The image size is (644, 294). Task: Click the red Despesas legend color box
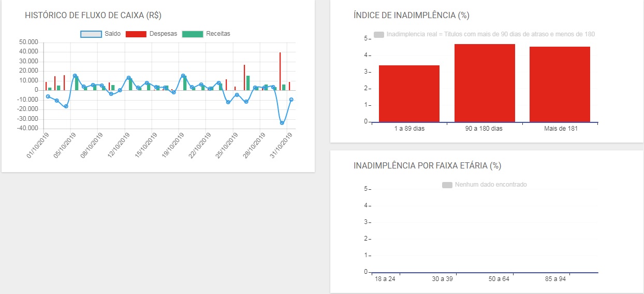136,34
